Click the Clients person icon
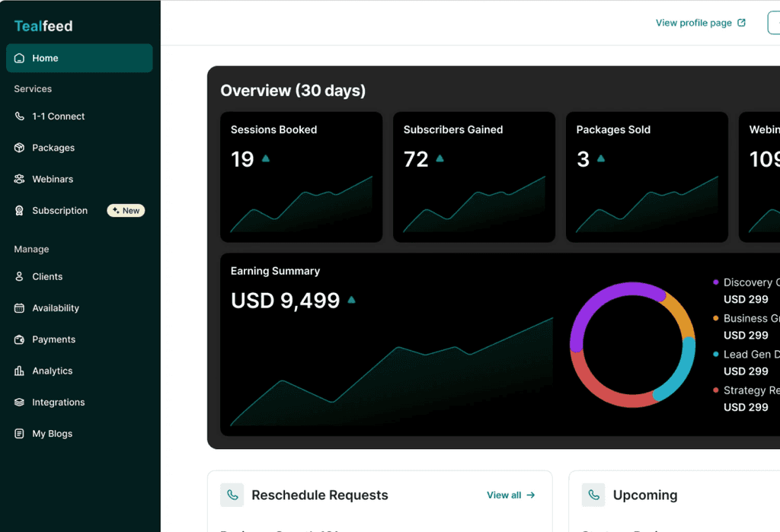The width and height of the screenshot is (780, 532). click(19, 276)
